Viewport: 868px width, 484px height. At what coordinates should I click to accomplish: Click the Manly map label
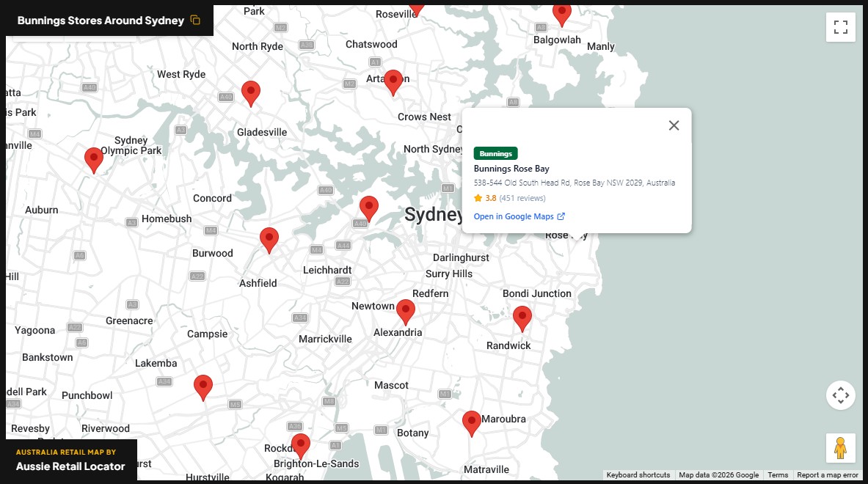[601, 46]
